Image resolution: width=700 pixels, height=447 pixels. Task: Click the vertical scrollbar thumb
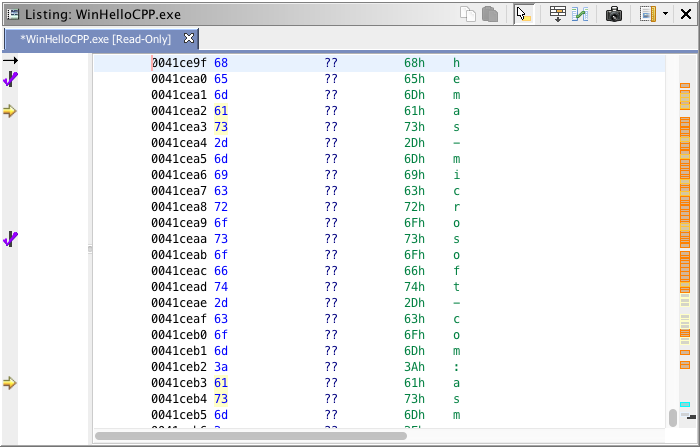(x=672, y=417)
